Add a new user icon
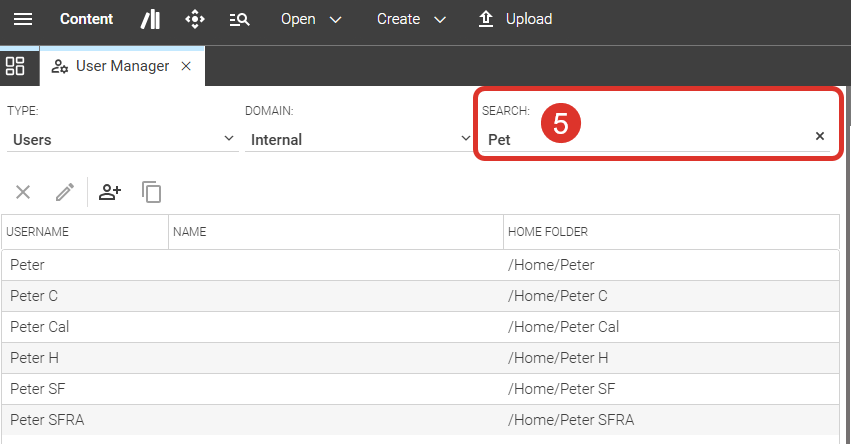Screen dimensions: 851x444 click(110, 192)
